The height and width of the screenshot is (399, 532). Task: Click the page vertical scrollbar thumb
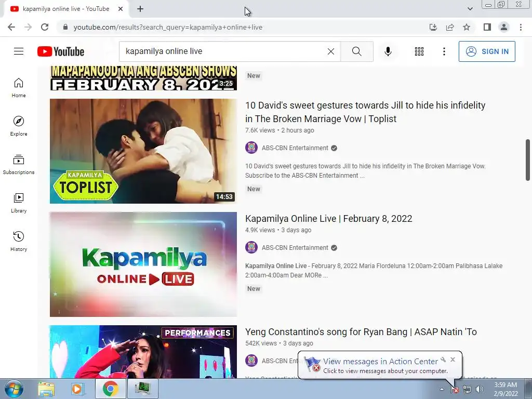pos(528,160)
